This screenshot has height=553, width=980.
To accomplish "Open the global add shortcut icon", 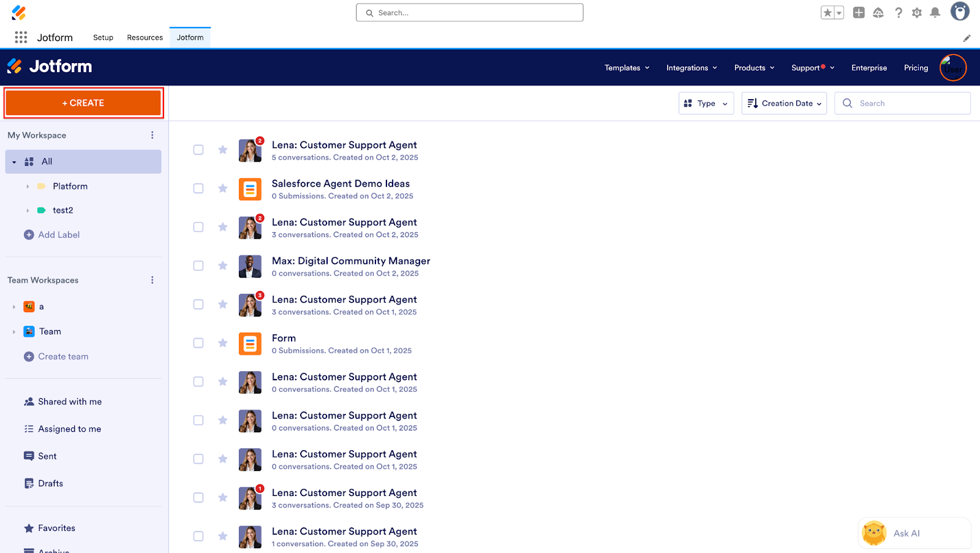I will [859, 12].
